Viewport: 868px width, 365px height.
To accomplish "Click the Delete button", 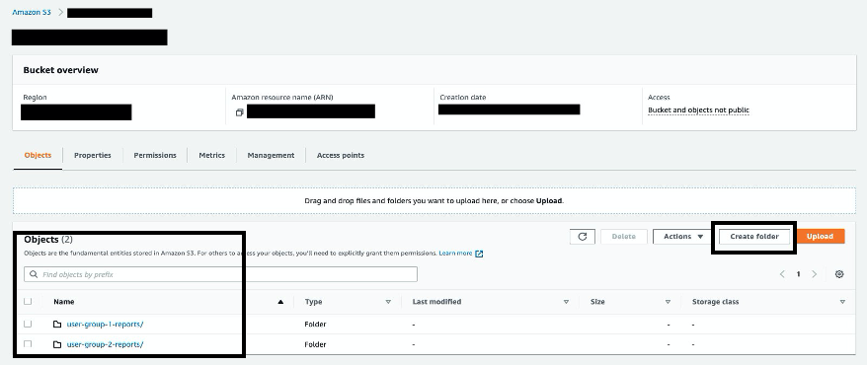I will tap(623, 237).
